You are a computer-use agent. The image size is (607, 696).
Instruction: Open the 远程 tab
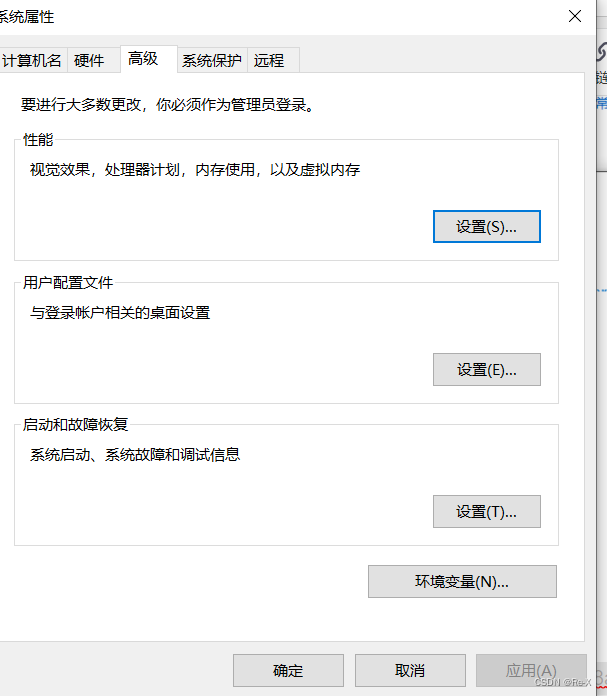pos(273,60)
